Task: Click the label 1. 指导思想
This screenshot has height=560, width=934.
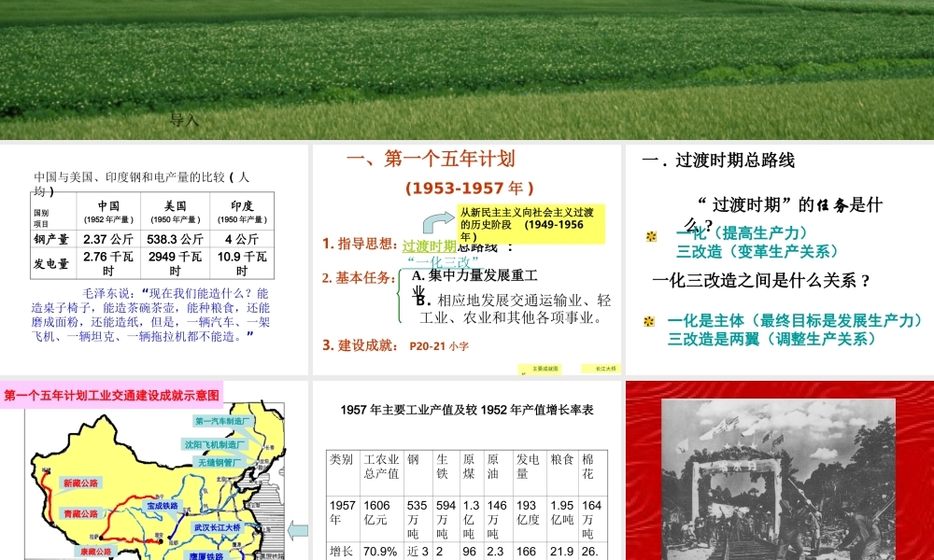Action: [360, 244]
